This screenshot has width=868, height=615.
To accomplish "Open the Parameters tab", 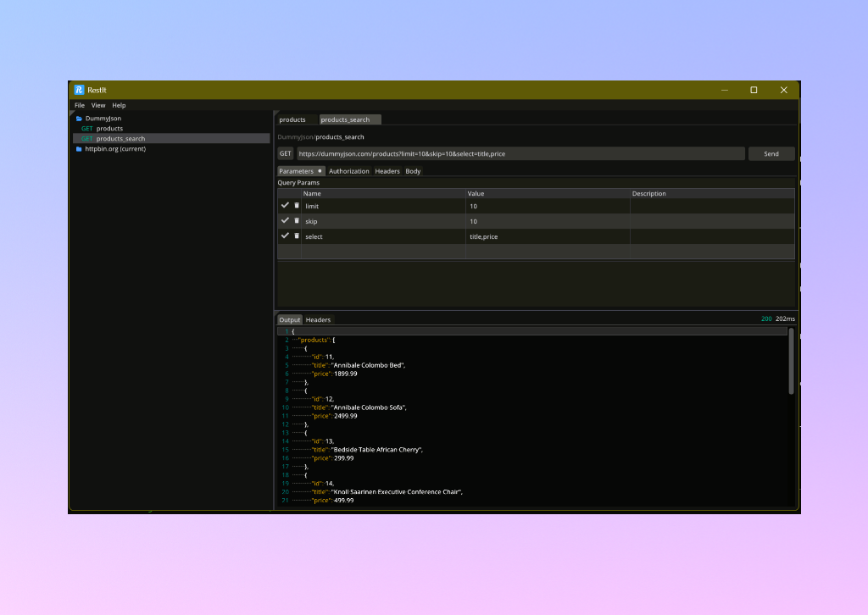I will (301, 171).
